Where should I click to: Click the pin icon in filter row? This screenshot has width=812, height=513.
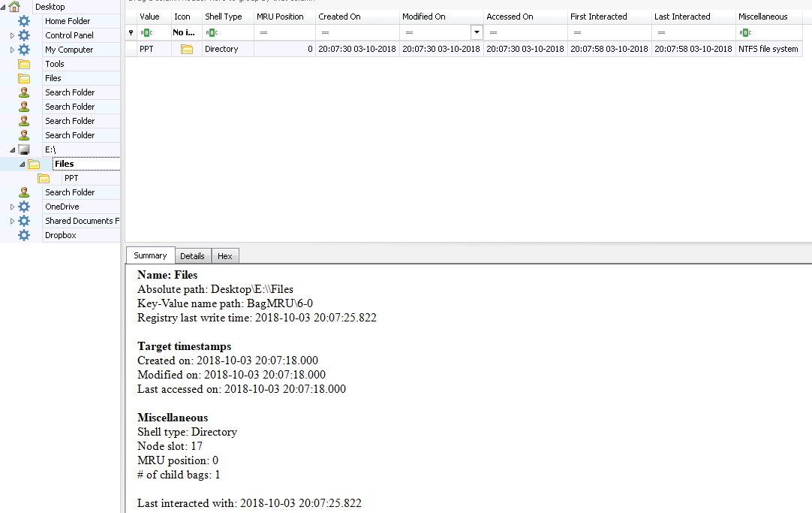tap(131, 32)
